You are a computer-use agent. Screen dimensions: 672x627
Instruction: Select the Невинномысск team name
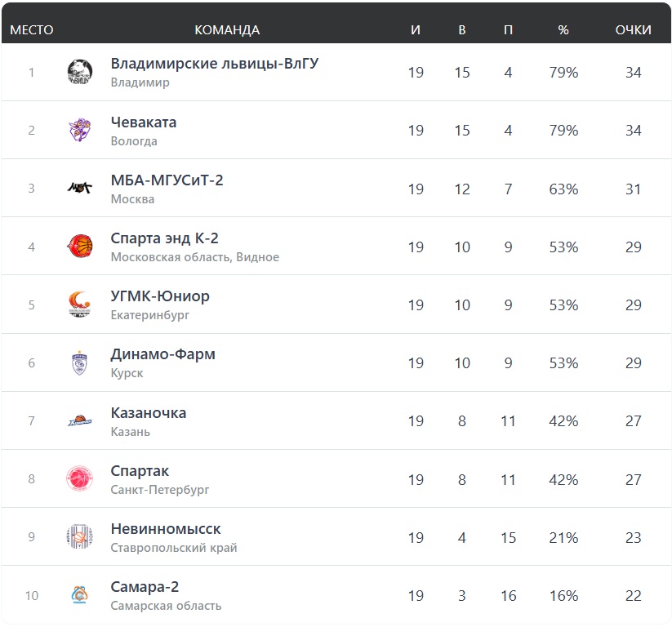tap(166, 529)
